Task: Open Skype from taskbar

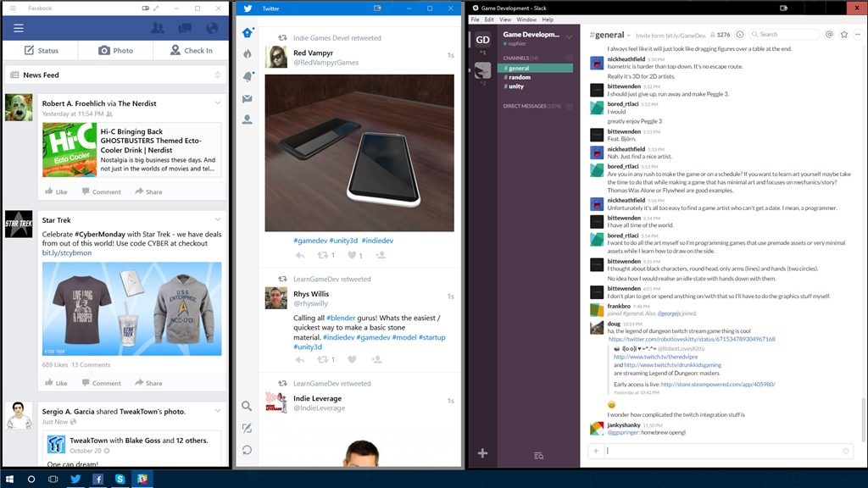Action: point(120,480)
